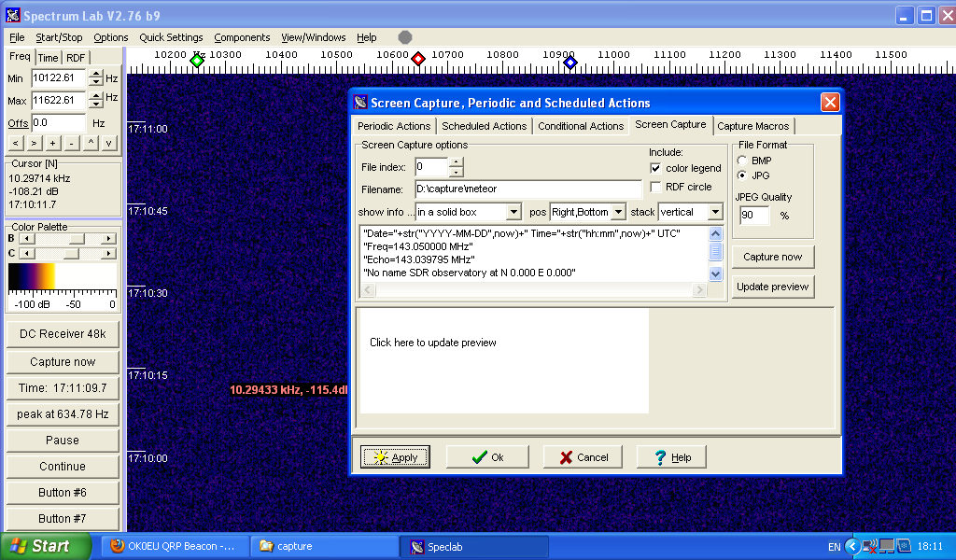Click the gray octagon status indicator
Screen dimensions: 956x560
tap(405, 37)
